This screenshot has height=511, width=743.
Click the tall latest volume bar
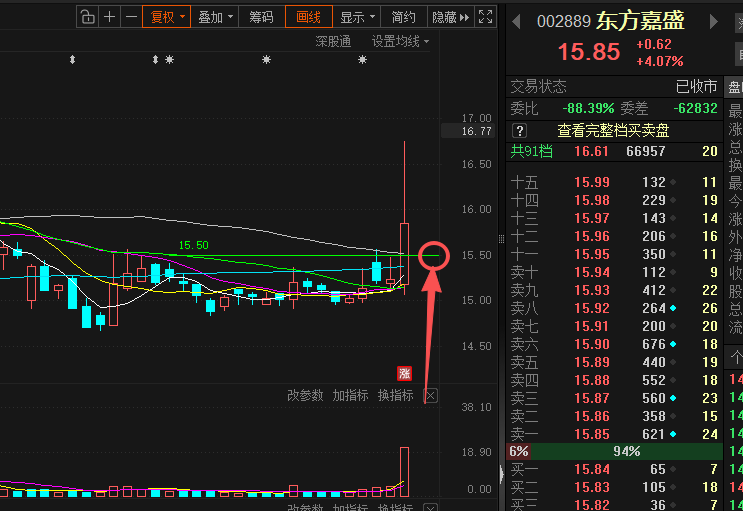pyautogui.click(x=404, y=472)
